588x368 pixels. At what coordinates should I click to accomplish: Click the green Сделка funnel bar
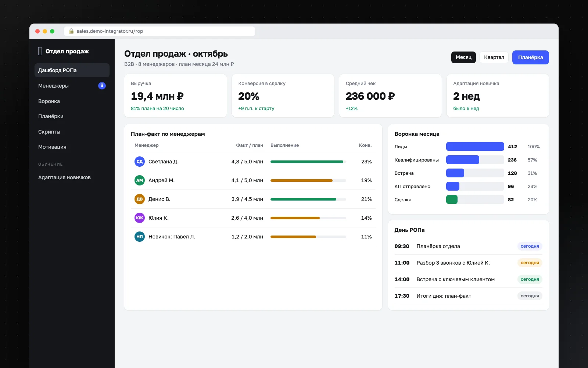click(x=452, y=199)
